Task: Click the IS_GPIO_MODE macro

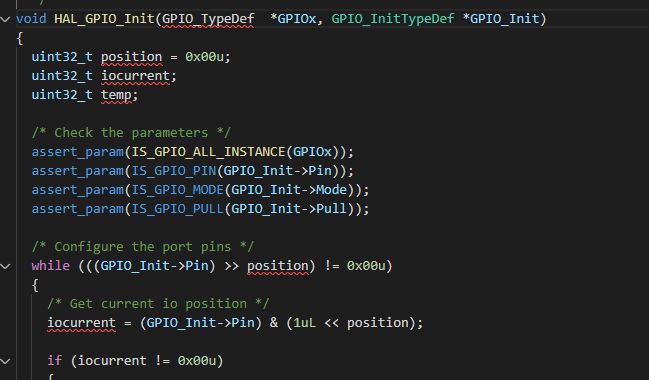Action: (178, 190)
